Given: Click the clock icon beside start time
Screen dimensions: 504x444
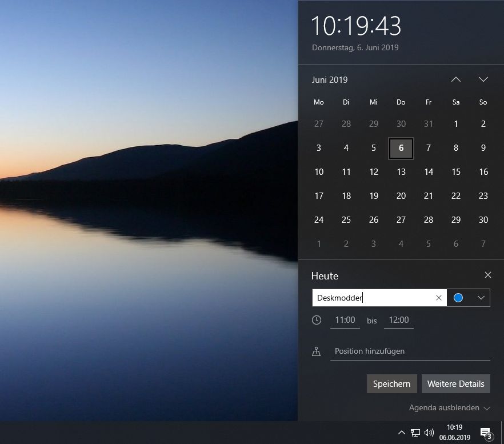Looking at the screenshot, I should (317, 320).
